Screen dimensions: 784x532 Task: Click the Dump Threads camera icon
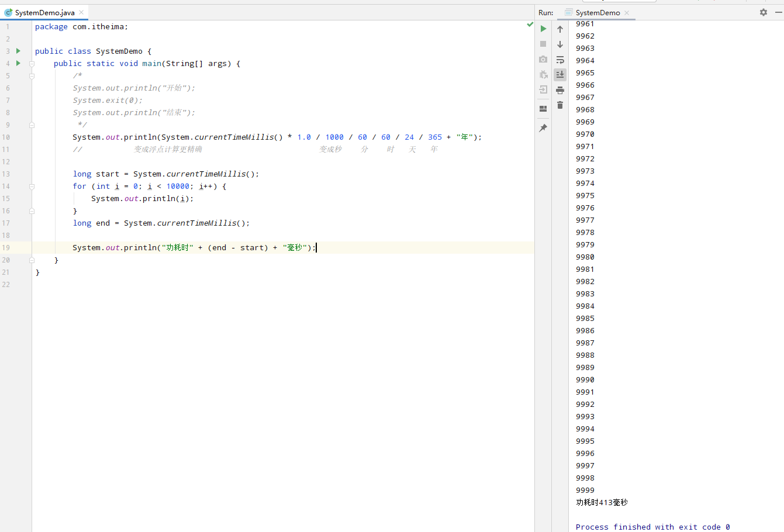coord(543,59)
